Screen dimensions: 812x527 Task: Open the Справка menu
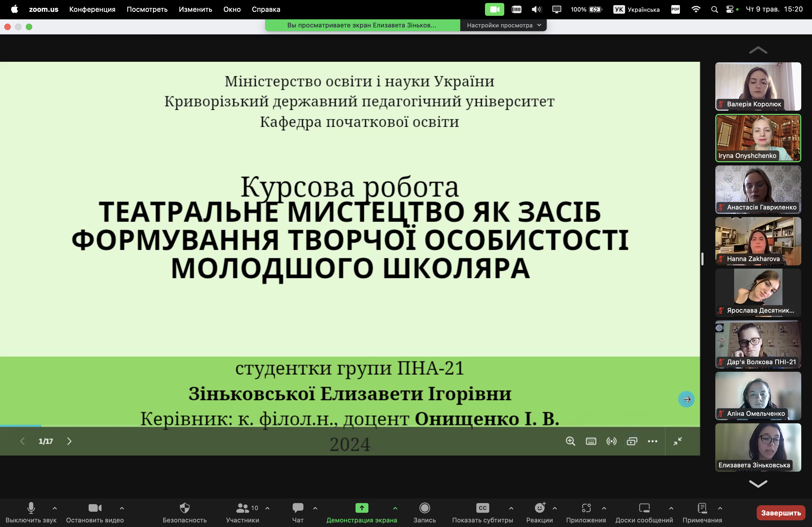click(x=266, y=10)
